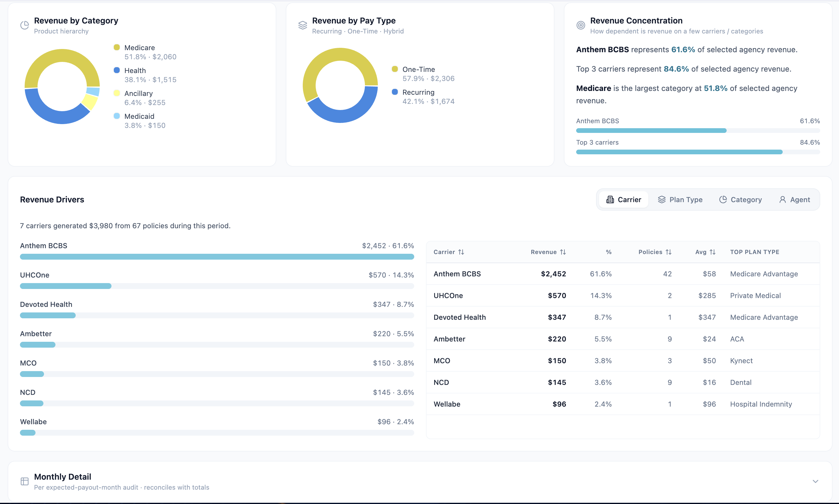Click the Revenue by Category pie icon
Image resolution: width=839 pixels, height=504 pixels.
24,25
